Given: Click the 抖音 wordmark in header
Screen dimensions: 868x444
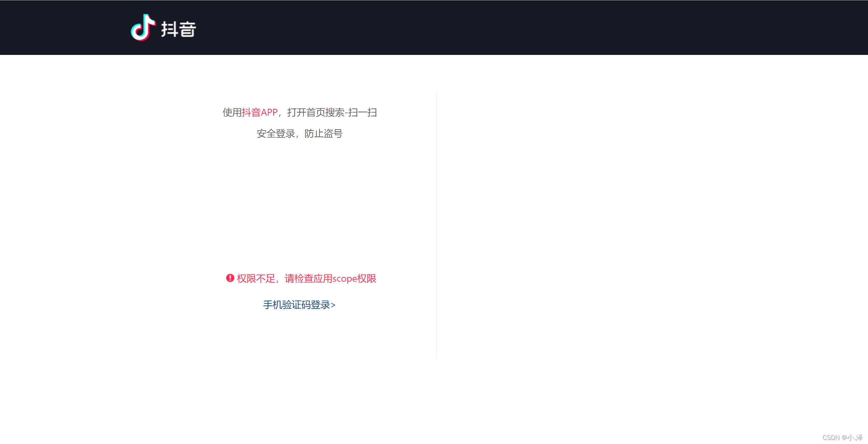Looking at the screenshot, I should 178,29.
